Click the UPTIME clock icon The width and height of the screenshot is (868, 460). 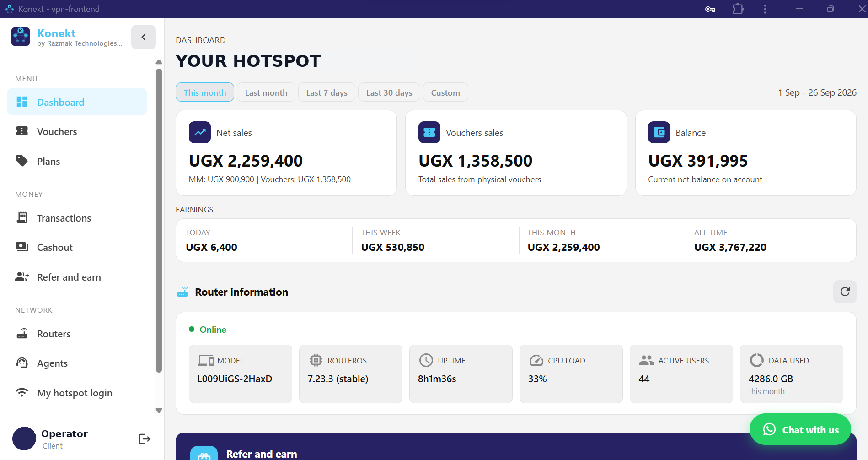(x=426, y=360)
